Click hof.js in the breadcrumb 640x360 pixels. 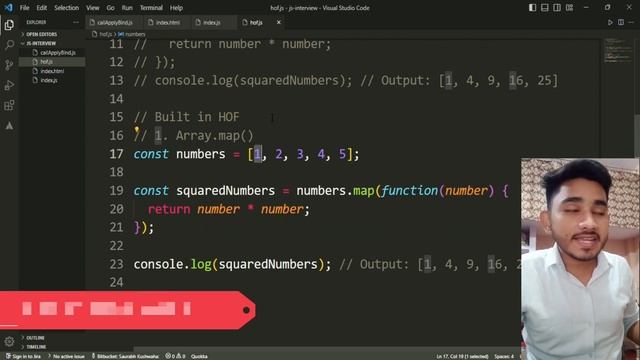106,34
